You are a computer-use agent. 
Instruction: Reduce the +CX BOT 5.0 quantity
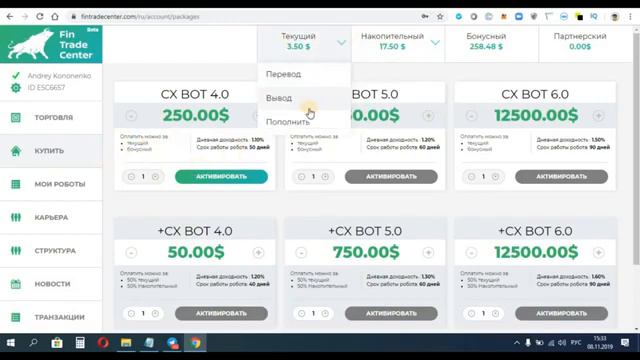(301, 313)
